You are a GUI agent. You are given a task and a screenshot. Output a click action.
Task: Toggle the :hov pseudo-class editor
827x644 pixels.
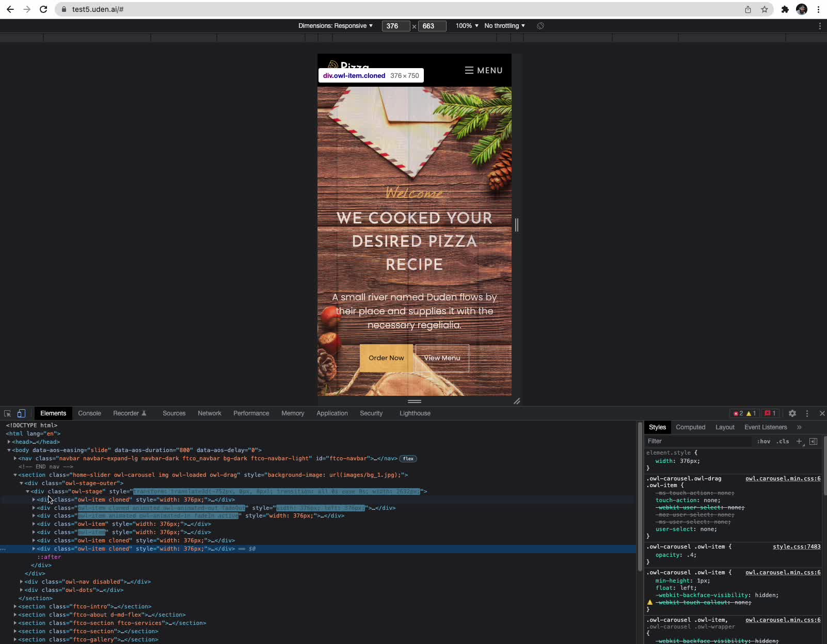pos(763,441)
